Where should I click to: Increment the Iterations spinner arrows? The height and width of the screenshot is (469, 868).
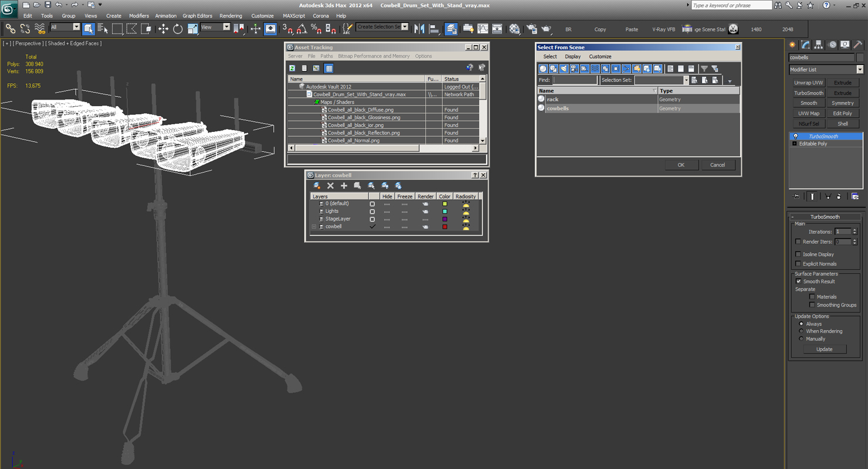[855, 230]
